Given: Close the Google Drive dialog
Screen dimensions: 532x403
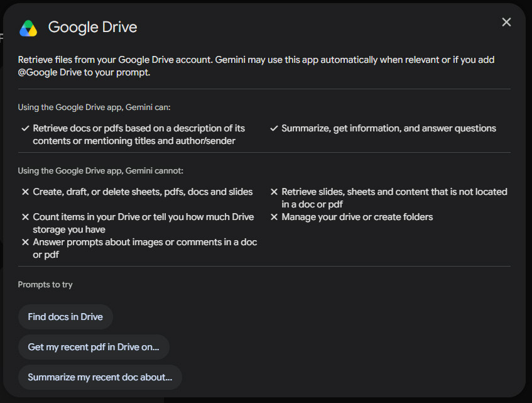Looking at the screenshot, I should click(506, 23).
